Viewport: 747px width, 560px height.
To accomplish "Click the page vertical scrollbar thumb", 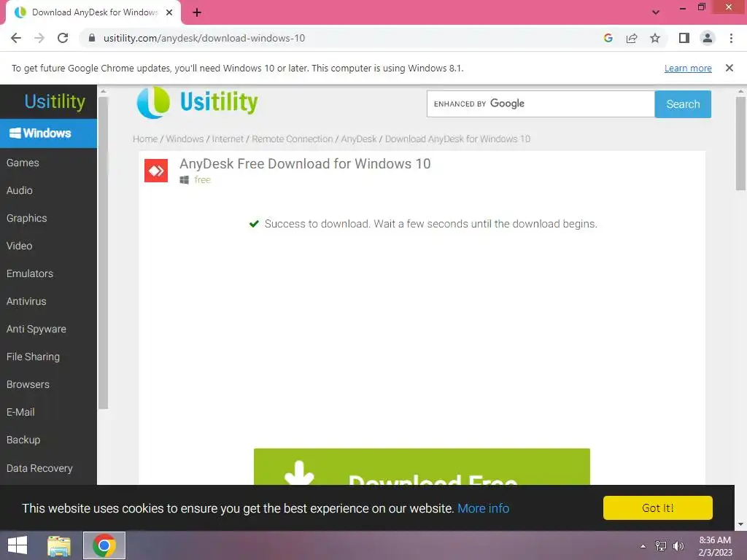I will click(740, 143).
